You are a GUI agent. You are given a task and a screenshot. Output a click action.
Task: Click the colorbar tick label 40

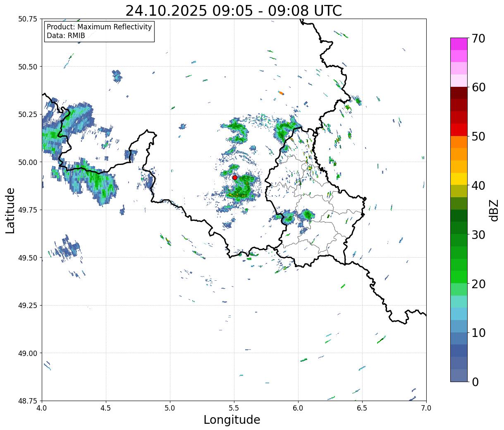pyautogui.click(x=478, y=186)
